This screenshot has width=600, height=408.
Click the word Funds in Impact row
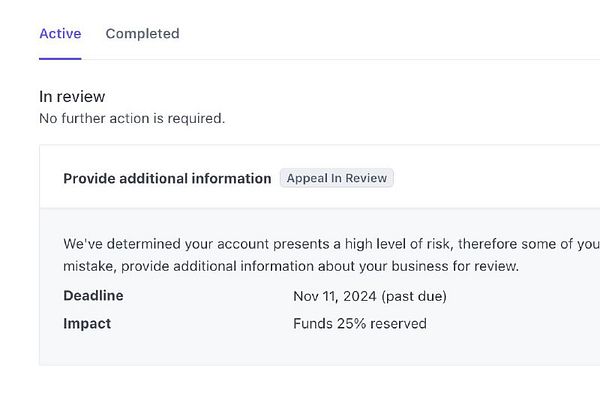(313, 324)
